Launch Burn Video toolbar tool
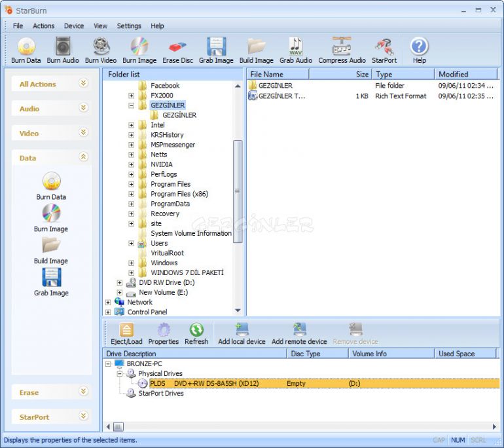The height and width of the screenshot is (448, 504). (x=101, y=50)
